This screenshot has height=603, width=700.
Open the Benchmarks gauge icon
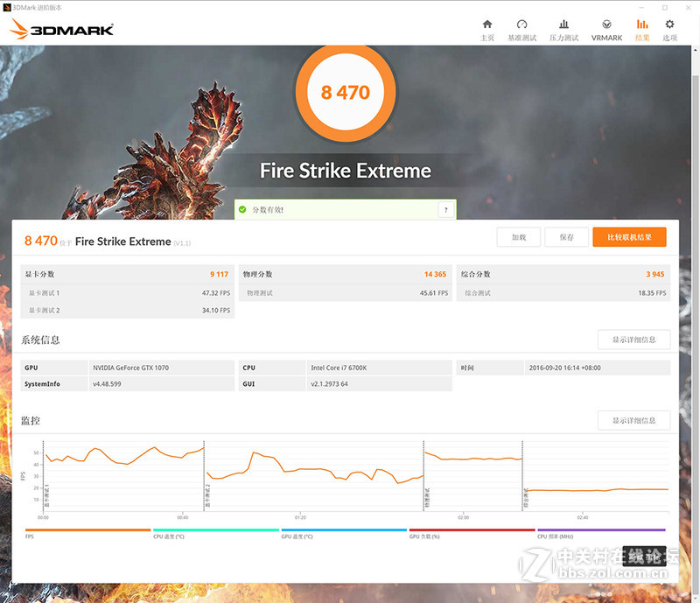(x=521, y=25)
